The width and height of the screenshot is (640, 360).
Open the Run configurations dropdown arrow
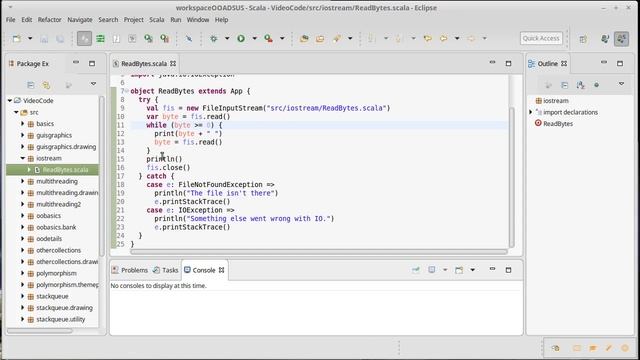point(255,38)
